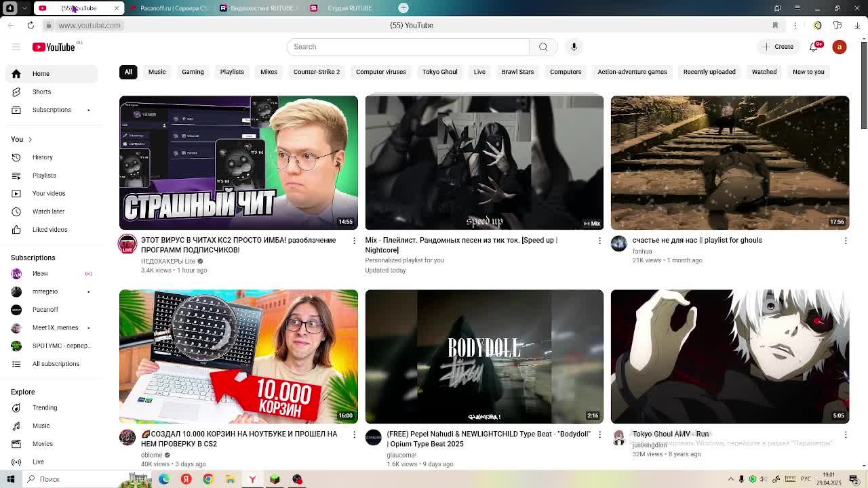Expand the hidden system tray icons chevron
Screen dimensions: 868x488
[731, 479]
